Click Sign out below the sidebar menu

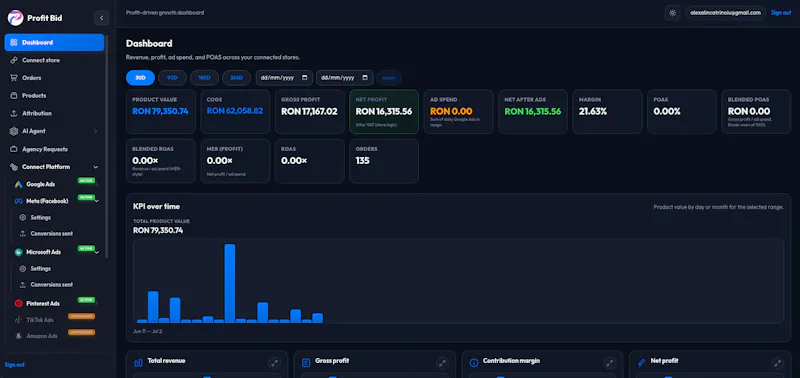coord(14,365)
